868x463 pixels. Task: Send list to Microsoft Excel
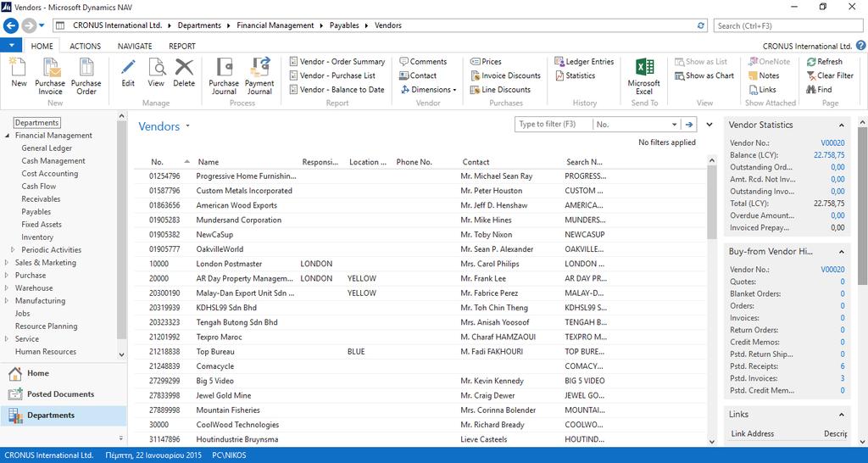644,75
